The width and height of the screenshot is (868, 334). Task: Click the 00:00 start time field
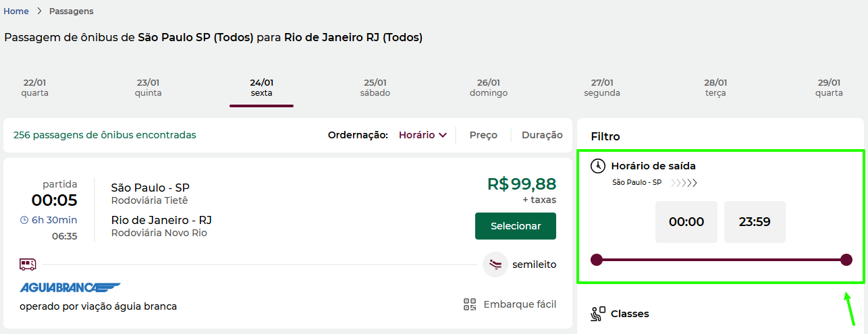click(x=686, y=222)
